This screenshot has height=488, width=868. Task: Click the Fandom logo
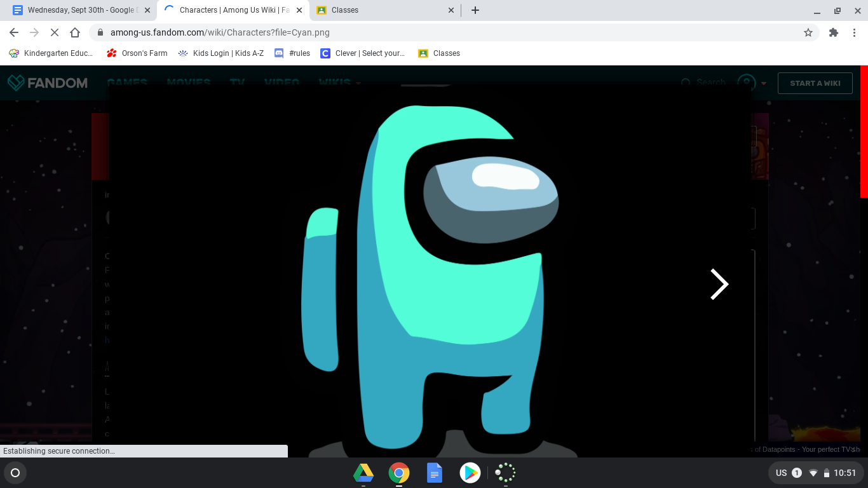pyautogui.click(x=48, y=83)
